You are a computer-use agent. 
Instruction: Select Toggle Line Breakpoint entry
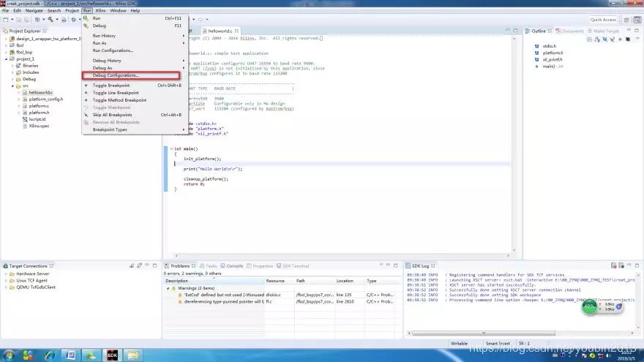tap(115, 93)
